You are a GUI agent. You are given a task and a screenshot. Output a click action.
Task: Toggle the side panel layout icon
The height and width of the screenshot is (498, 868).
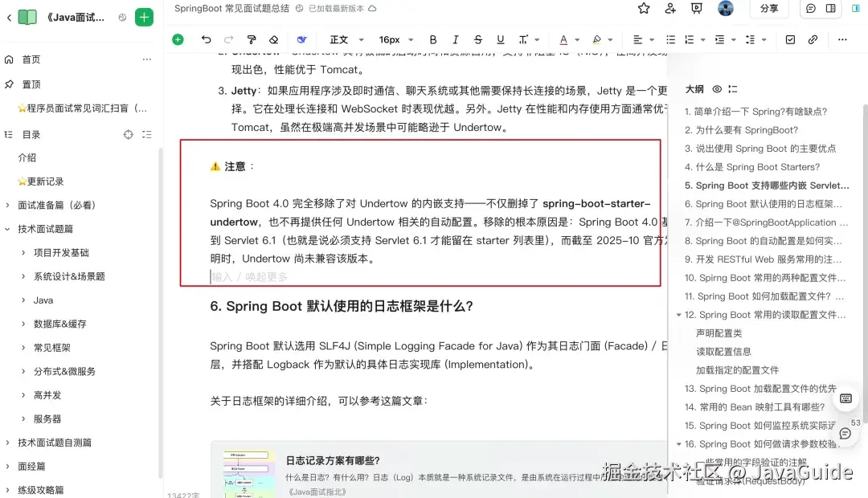coord(830,8)
